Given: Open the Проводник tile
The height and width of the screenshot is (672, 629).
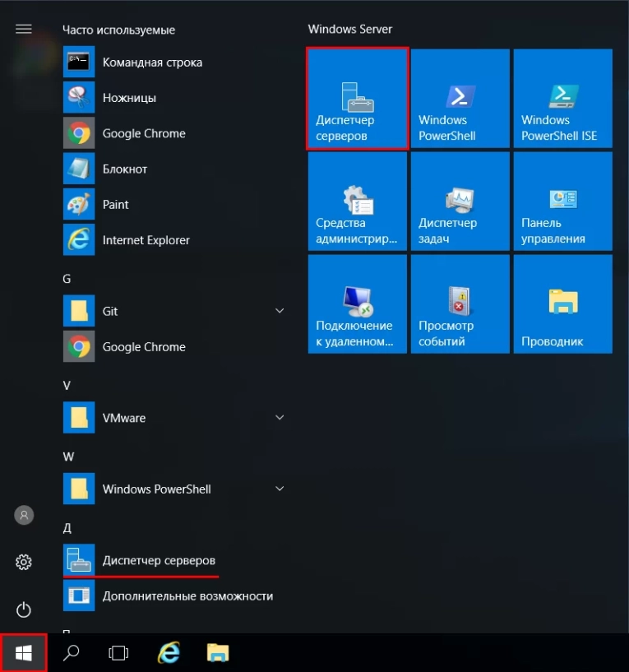Looking at the screenshot, I should 562,304.
